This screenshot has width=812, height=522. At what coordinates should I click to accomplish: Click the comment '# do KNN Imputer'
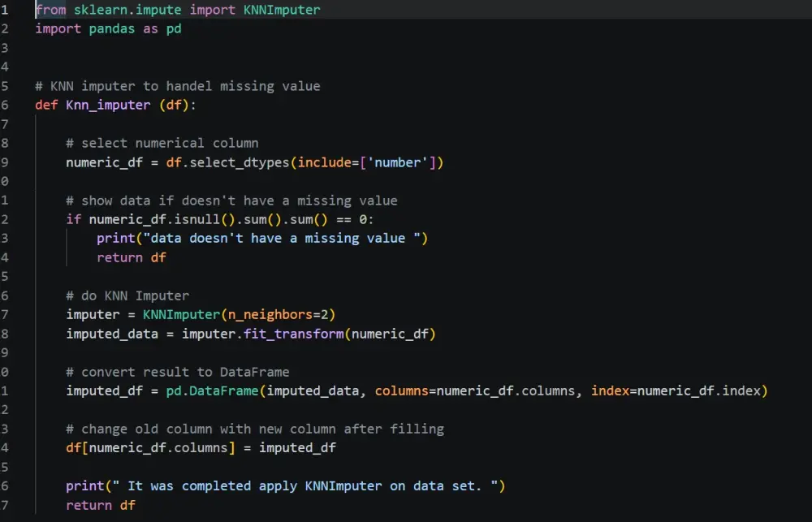pyautogui.click(x=127, y=296)
